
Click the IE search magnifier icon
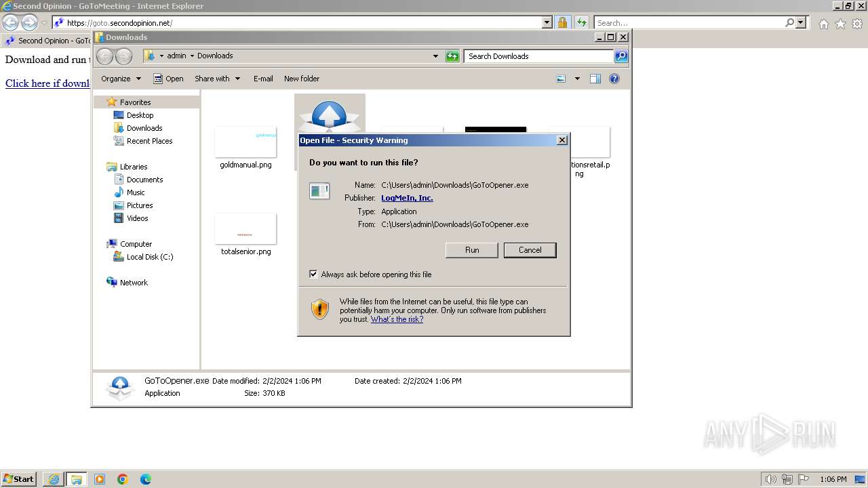pyautogui.click(x=790, y=22)
